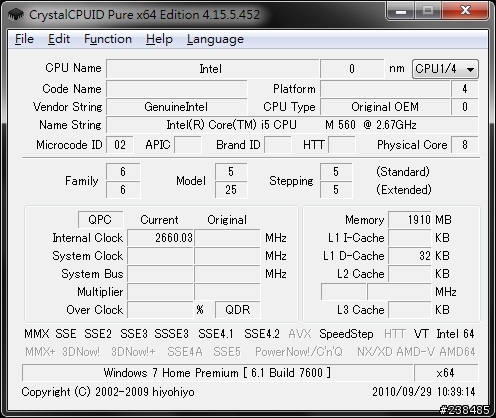Click the Multiplier current field
Image resolution: width=496 pixels, height=418 pixels.
tap(160, 292)
